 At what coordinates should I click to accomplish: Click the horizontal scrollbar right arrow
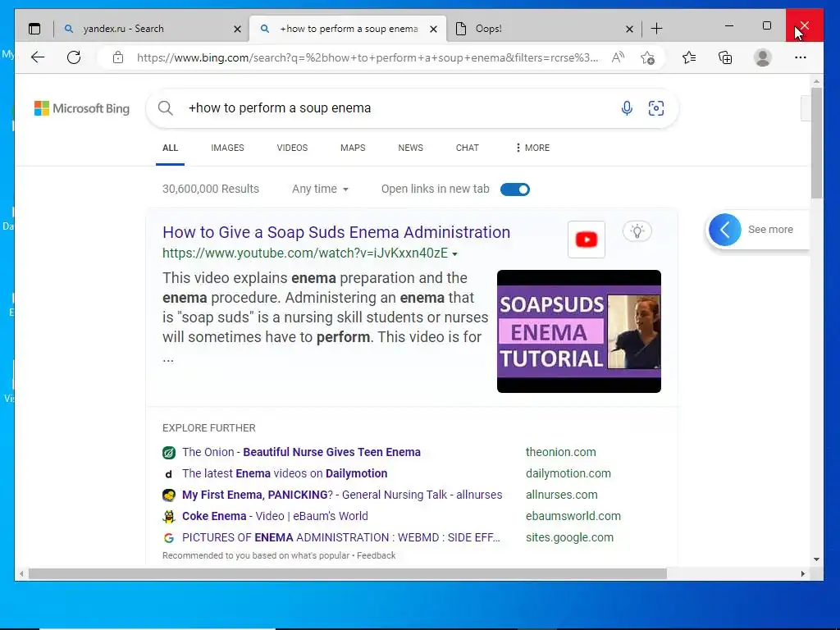tap(802, 573)
